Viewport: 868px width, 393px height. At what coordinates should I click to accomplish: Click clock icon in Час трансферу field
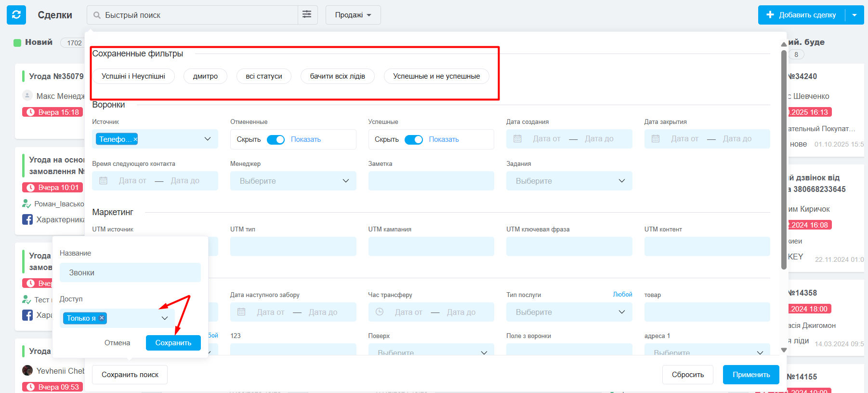point(380,312)
